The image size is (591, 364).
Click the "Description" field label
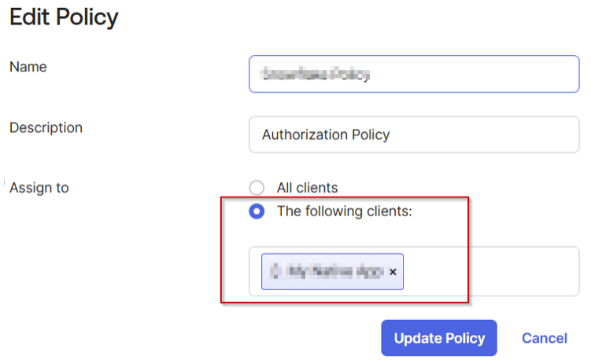pyautogui.click(x=46, y=127)
